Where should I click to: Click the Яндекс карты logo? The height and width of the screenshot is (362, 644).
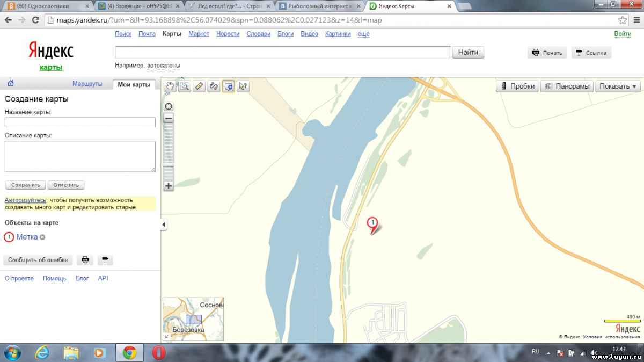(x=51, y=55)
